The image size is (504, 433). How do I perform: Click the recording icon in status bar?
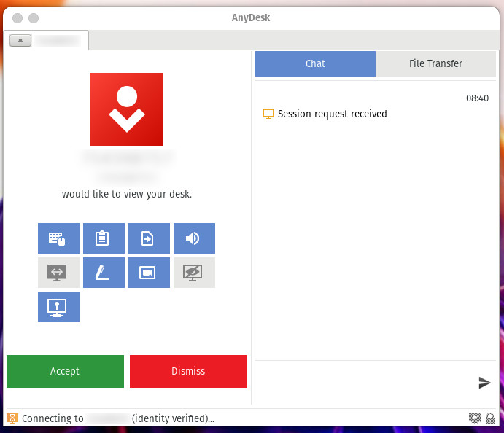pos(474,418)
